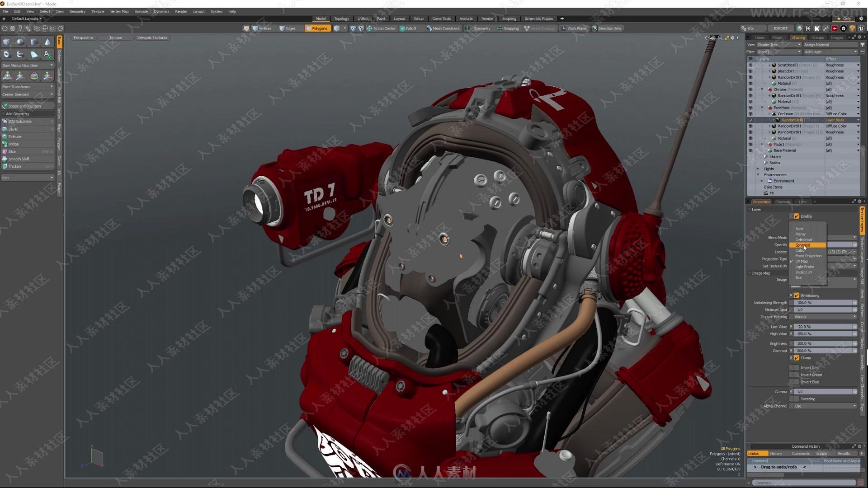Click the lightbulb icon in top toolbar
868x488 pixels.
click(852, 28)
